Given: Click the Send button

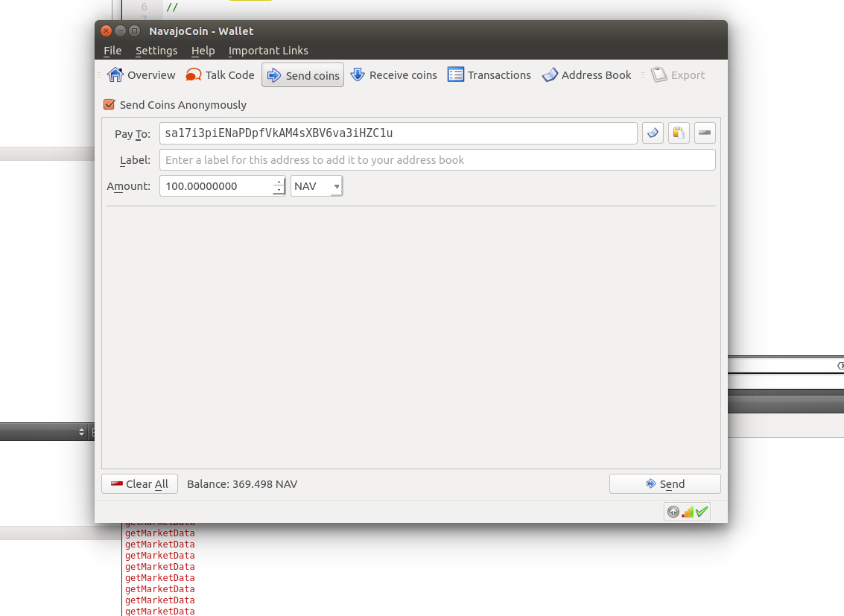Looking at the screenshot, I should point(664,483).
